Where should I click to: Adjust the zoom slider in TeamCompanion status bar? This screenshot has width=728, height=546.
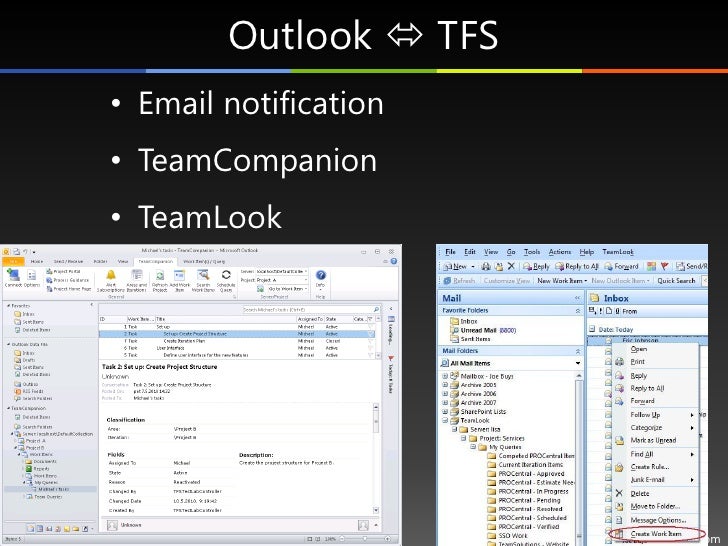pos(364,539)
